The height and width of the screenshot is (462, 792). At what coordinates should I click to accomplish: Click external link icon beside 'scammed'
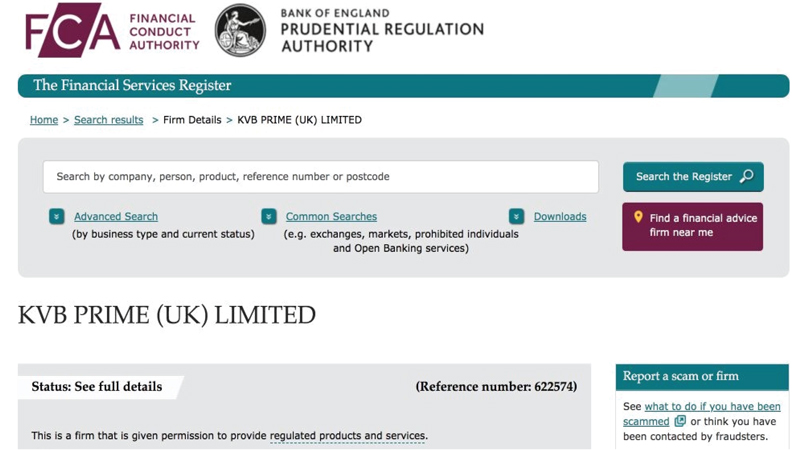[x=680, y=421]
